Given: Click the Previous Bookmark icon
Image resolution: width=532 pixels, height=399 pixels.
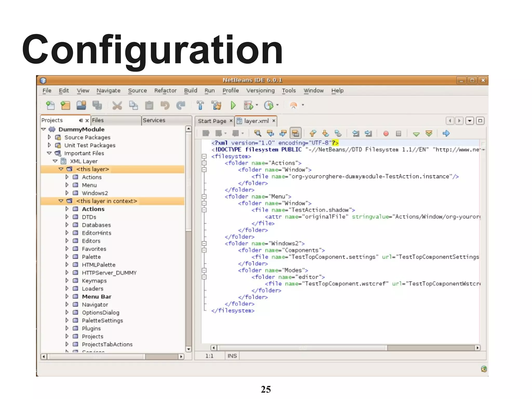Looking at the screenshot, I should pos(313,133).
